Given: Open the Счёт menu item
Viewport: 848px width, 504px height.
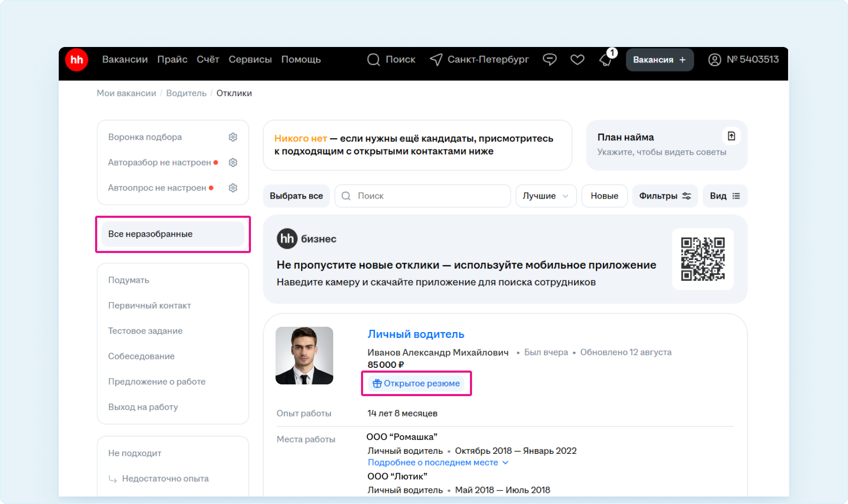Looking at the screenshot, I should [208, 60].
